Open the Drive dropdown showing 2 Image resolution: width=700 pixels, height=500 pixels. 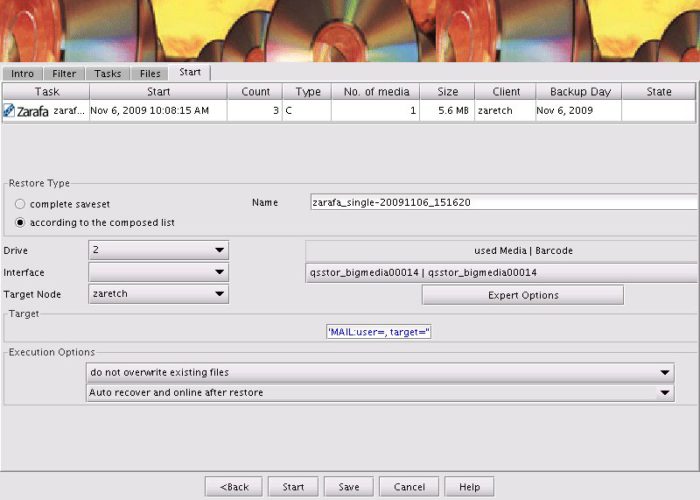158,250
